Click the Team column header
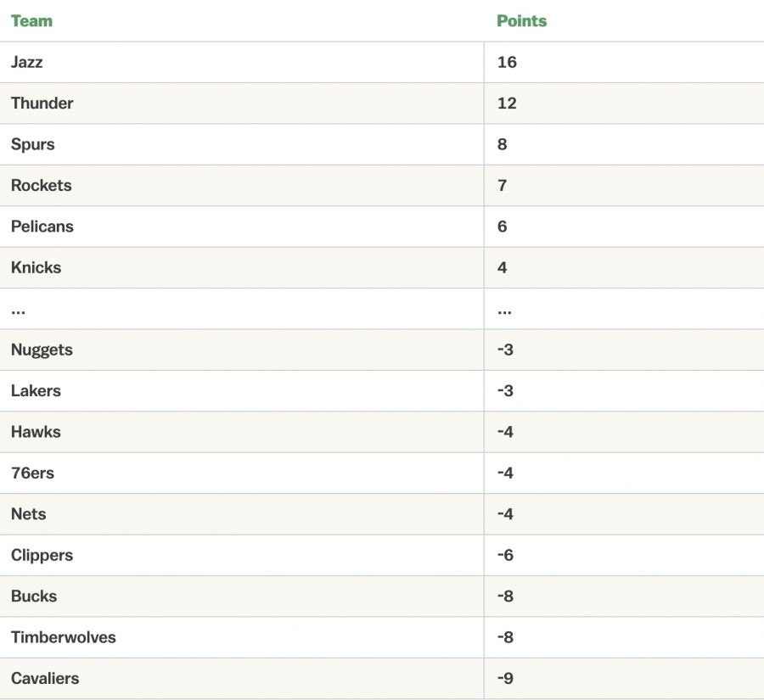Screen dimensions: 764x700 click(x=31, y=21)
